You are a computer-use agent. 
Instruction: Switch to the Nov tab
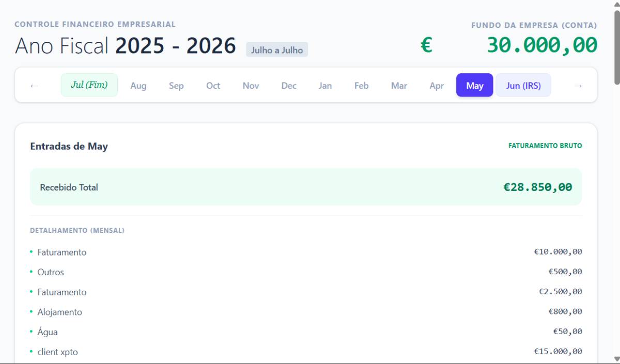tap(251, 86)
